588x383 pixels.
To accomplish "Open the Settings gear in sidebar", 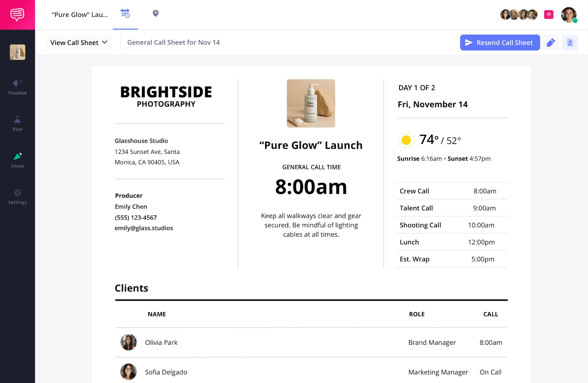I will click(x=17, y=196).
